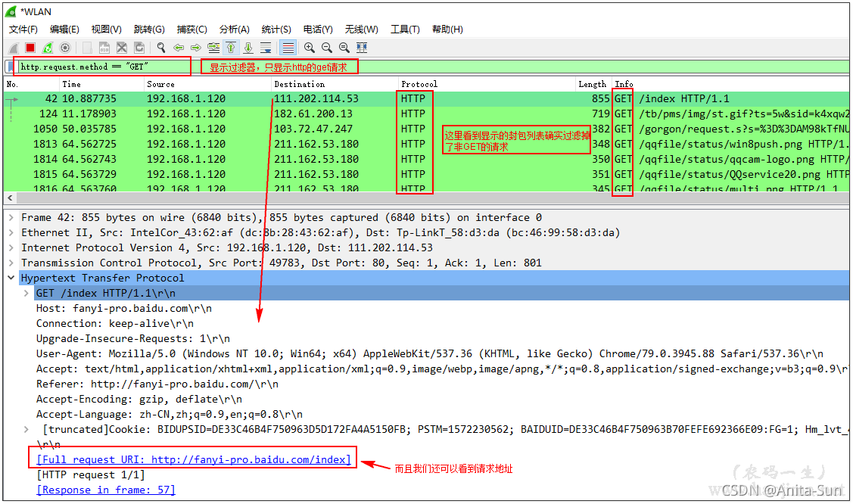Screen dimensions: 853x504
Task: Go back in packet history arrow
Action: point(179,48)
